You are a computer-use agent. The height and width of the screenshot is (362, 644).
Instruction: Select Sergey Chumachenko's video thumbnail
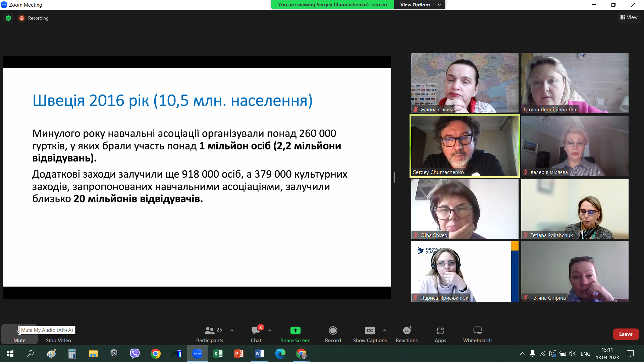coord(465,146)
